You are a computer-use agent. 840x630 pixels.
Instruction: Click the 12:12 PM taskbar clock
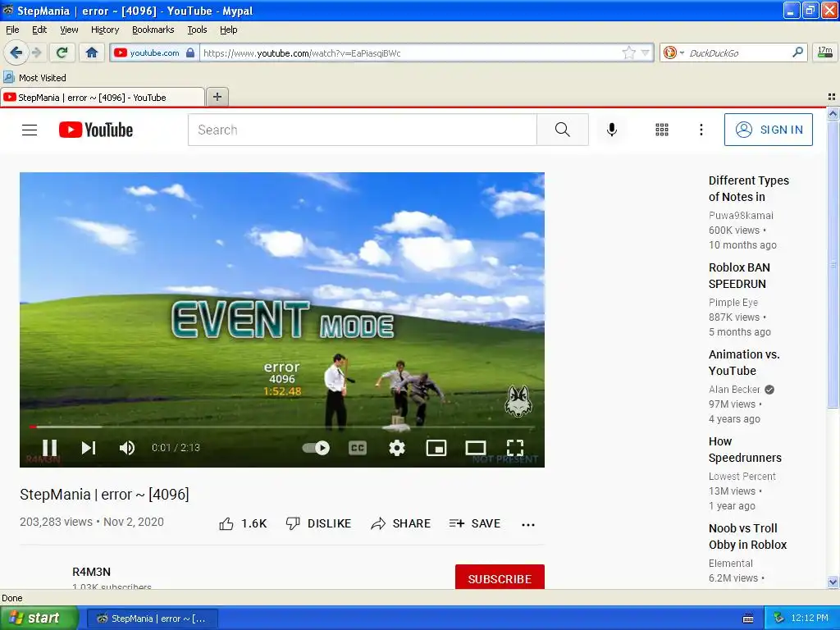810,618
